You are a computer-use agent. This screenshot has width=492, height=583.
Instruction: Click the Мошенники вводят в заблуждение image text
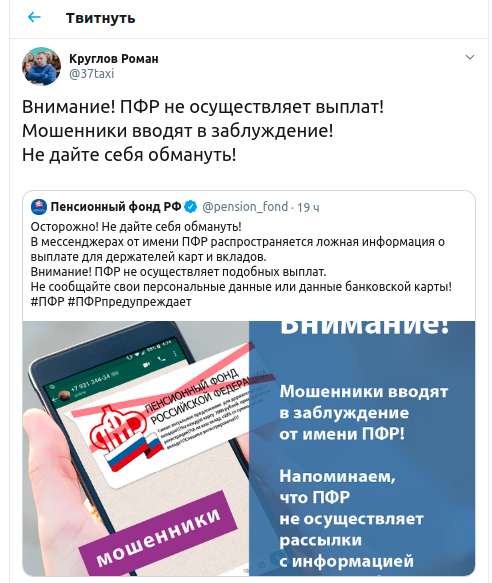(x=363, y=412)
